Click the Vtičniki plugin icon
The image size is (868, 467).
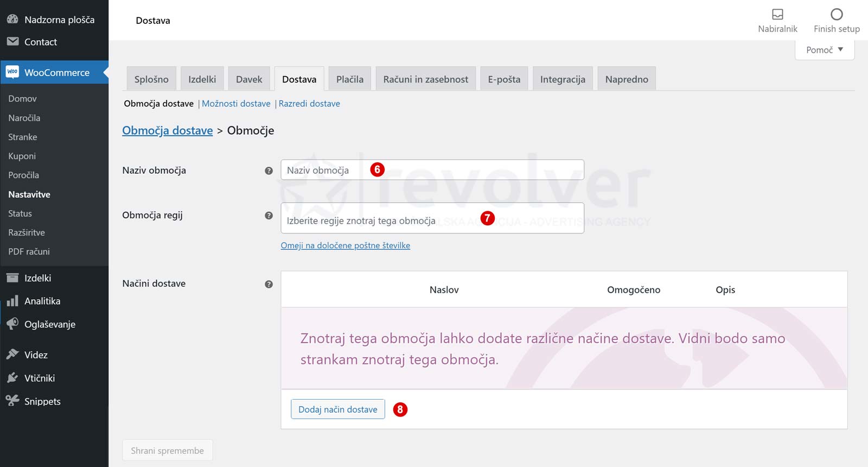point(12,378)
